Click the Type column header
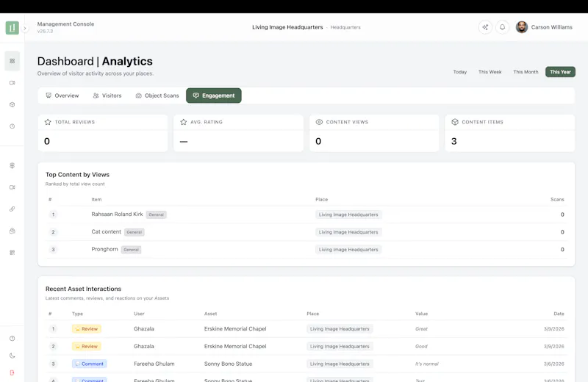 coord(78,314)
